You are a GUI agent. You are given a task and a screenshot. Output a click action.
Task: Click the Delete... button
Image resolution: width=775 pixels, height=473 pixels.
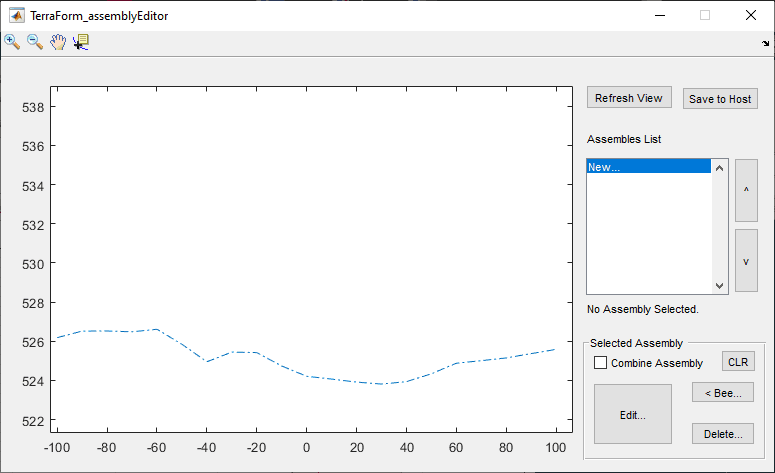coord(723,433)
